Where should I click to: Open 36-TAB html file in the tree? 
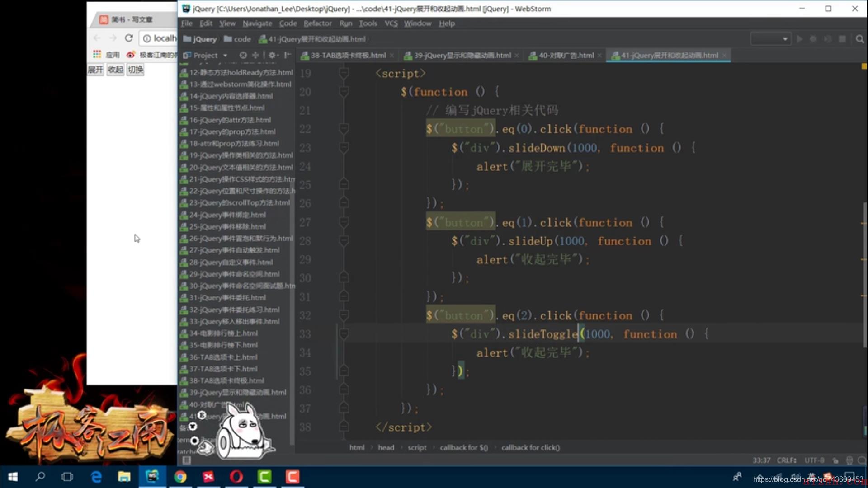coord(219,357)
